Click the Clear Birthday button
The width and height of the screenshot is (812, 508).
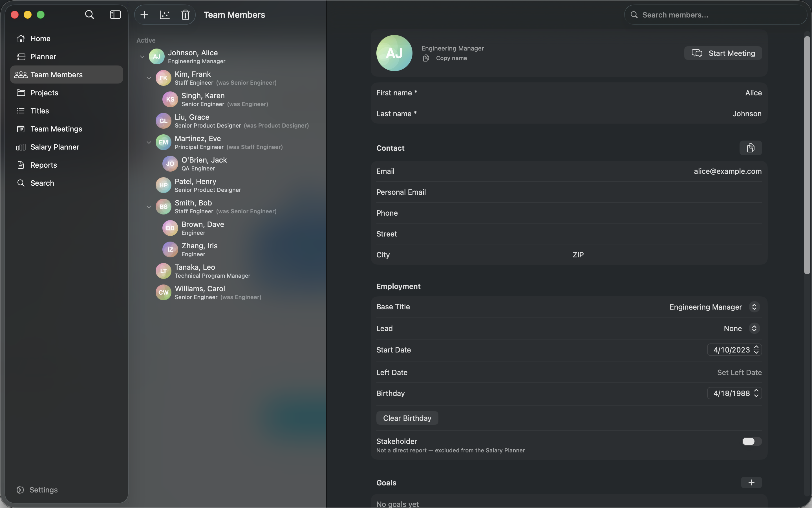click(x=407, y=418)
